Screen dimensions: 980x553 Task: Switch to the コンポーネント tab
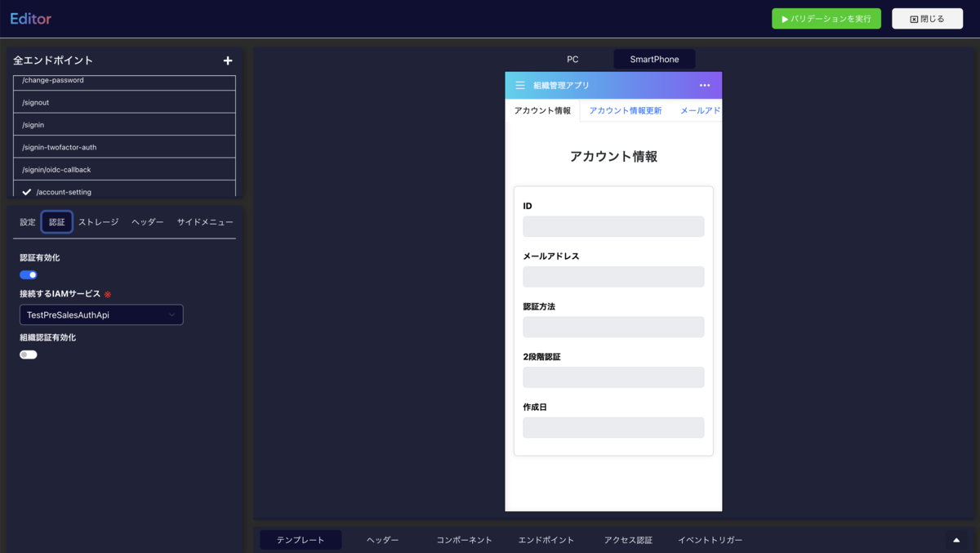464,540
